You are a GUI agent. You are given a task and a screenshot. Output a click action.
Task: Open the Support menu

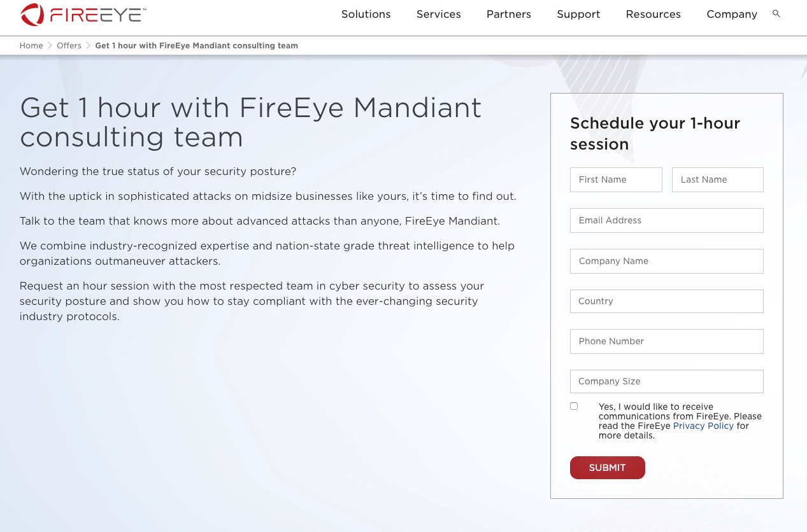[578, 14]
